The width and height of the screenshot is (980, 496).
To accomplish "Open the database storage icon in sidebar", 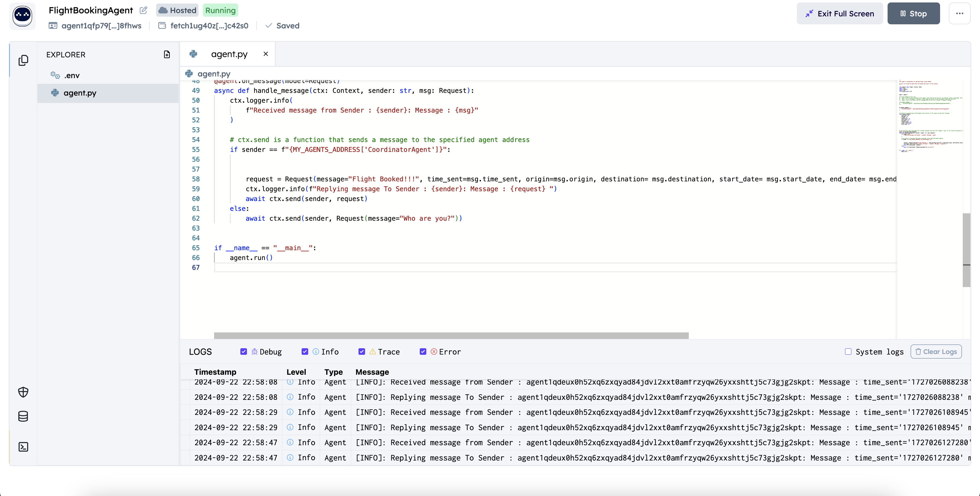I will 23,417.
